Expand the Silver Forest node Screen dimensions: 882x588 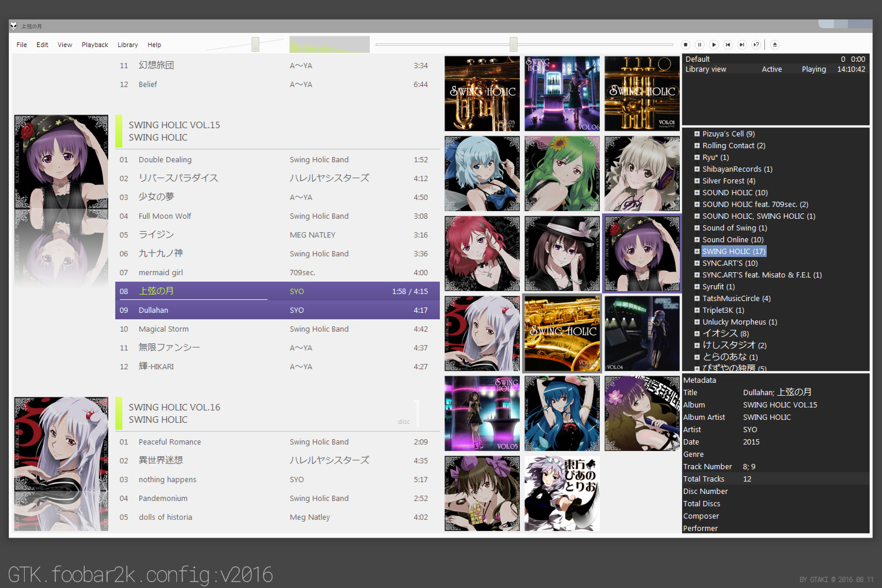[x=697, y=181]
